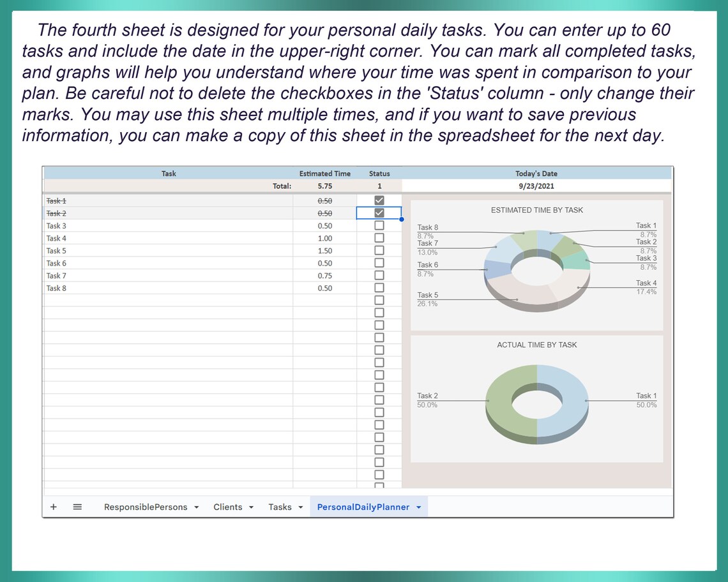Check the Task 8 status checkbox
Viewport: 728px width, 582px height.
click(379, 288)
